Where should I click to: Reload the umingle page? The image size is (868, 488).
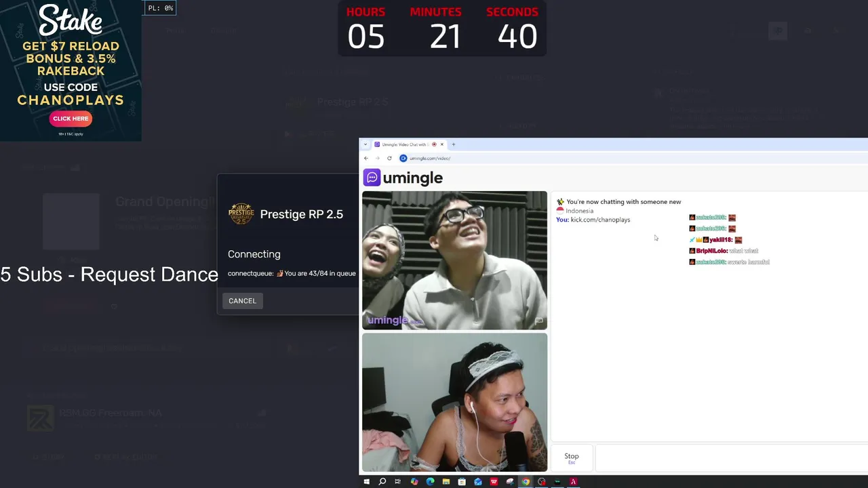(389, 158)
